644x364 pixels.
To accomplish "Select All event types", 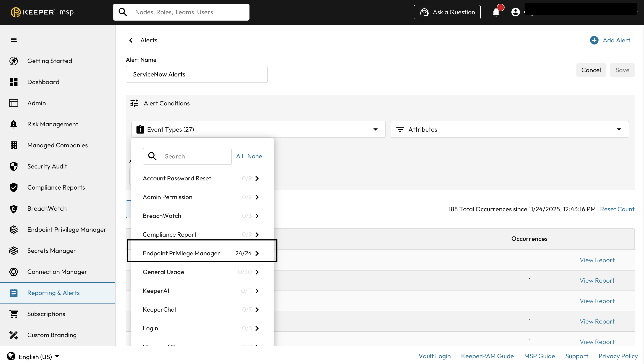I will [x=239, y=156].
